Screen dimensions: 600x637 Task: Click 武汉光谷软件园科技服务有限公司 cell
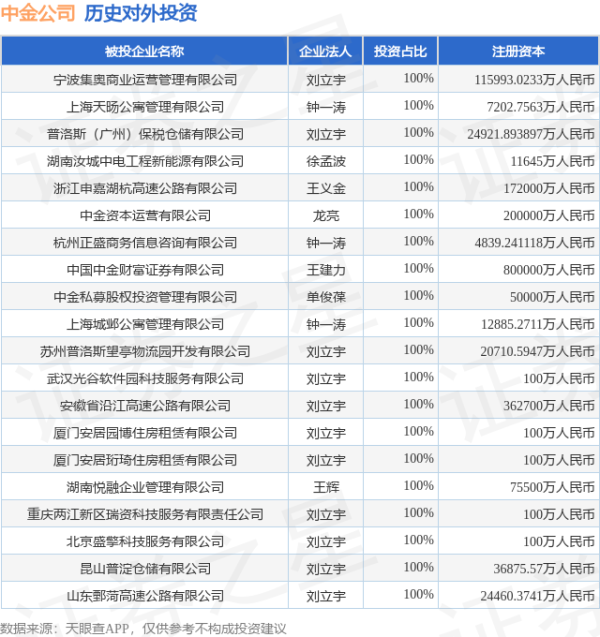(145, 379)
